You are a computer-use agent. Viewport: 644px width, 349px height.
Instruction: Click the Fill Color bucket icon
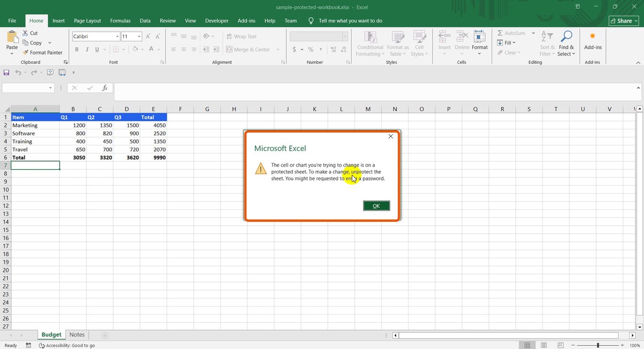click(135, 49)
